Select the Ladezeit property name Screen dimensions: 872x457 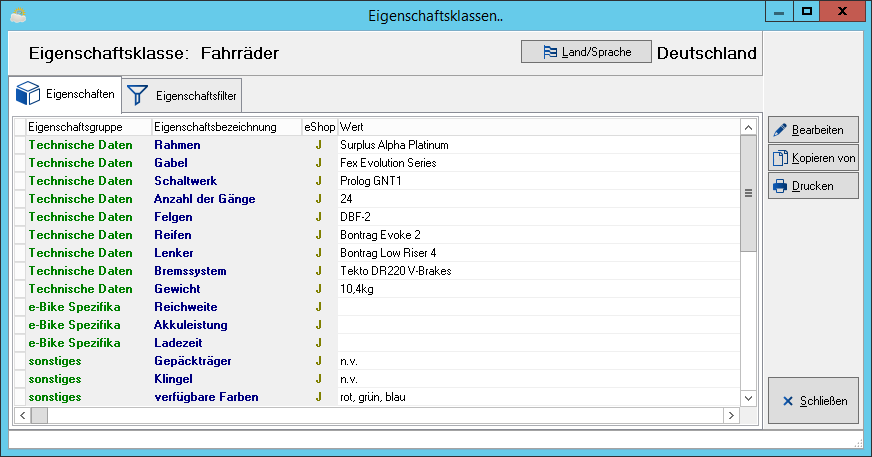tap(178, 343)
